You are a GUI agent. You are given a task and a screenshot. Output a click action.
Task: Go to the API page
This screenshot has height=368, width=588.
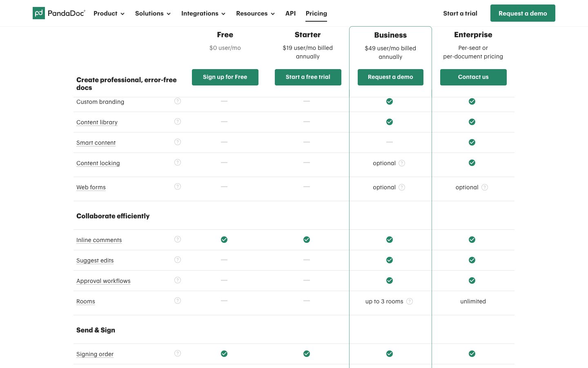[x=290, y=13]
